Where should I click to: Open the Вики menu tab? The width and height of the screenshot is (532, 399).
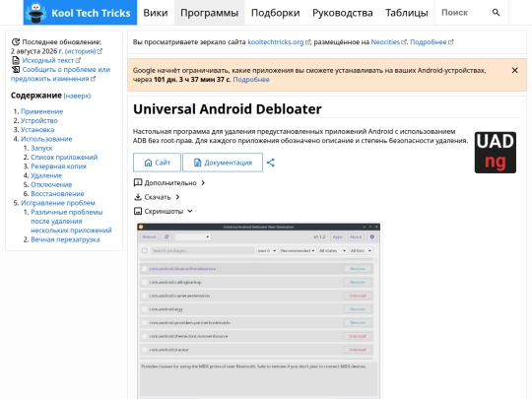click(x=156, y=13)
